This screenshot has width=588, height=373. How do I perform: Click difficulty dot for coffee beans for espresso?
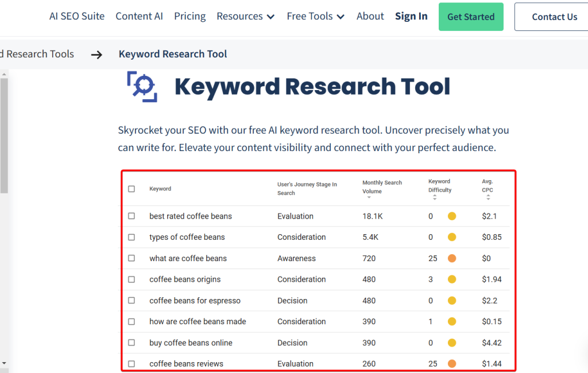click(x=452, y=301)
